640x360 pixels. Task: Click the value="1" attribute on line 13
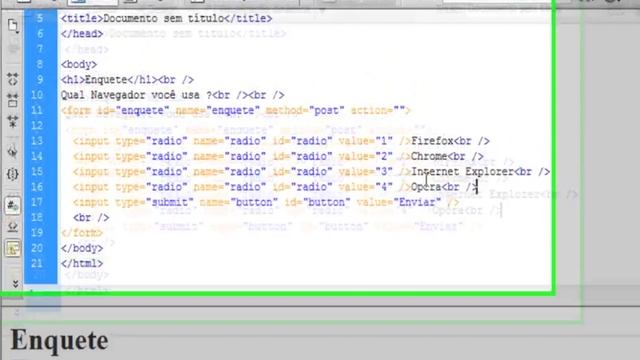tap(366, 141)
